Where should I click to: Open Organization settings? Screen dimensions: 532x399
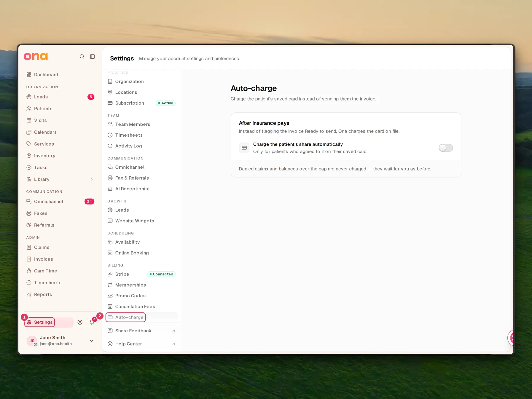[x=141, y=82]
